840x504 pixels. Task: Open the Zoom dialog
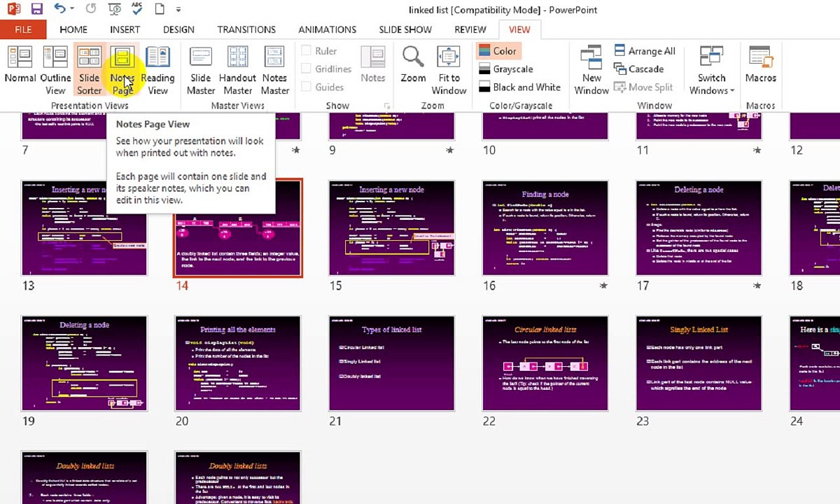pos(413,65)
